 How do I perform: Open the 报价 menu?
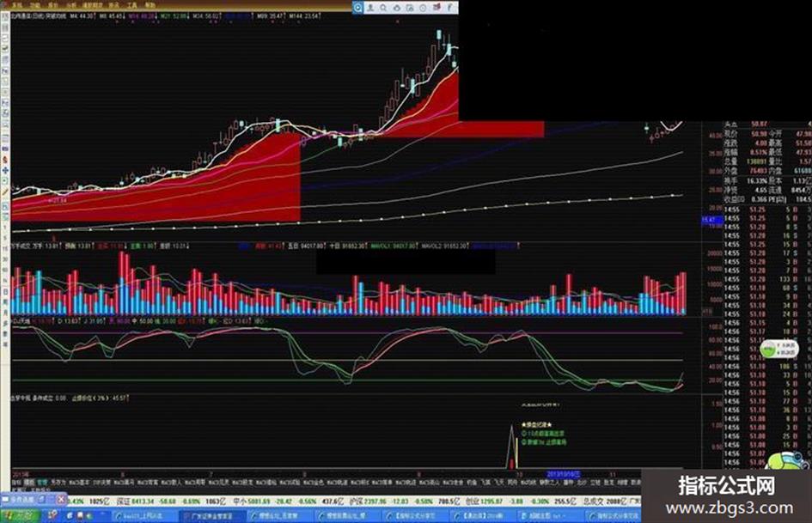click(x=53, y=4)
